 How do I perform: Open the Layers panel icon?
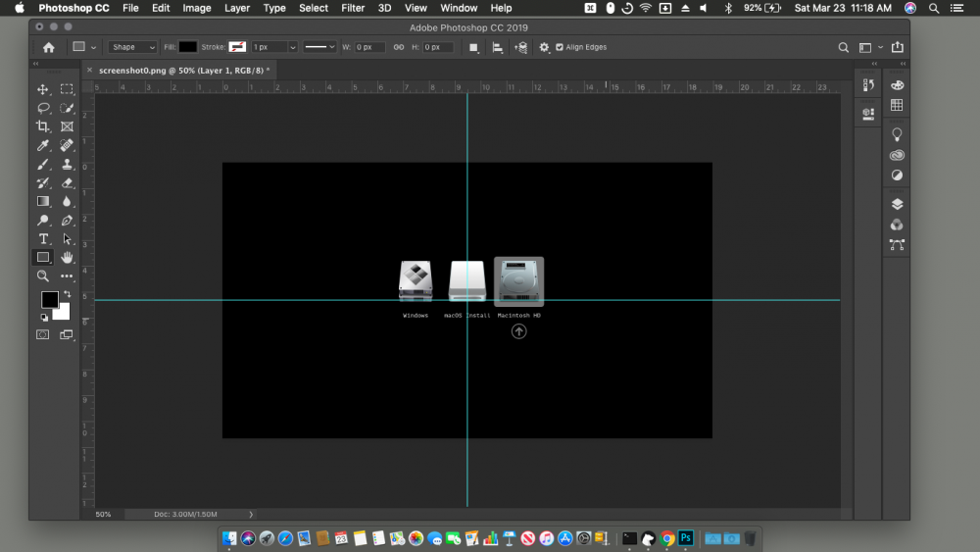(x=897, y=204)
